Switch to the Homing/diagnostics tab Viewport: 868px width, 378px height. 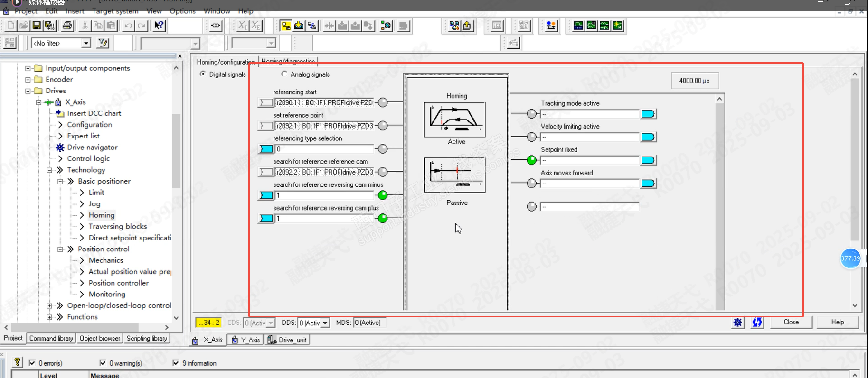click(288, 61)
